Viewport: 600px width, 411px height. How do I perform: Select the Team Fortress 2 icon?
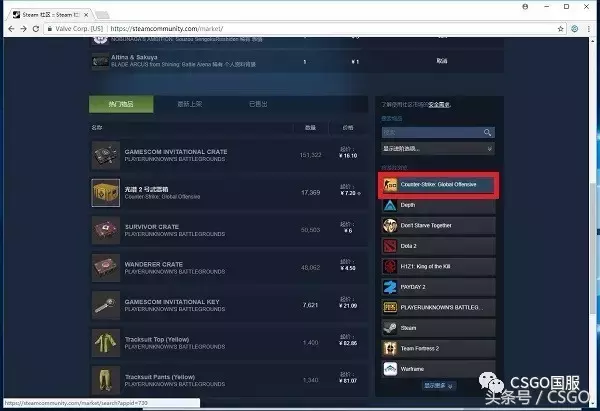tap(390, 349)
